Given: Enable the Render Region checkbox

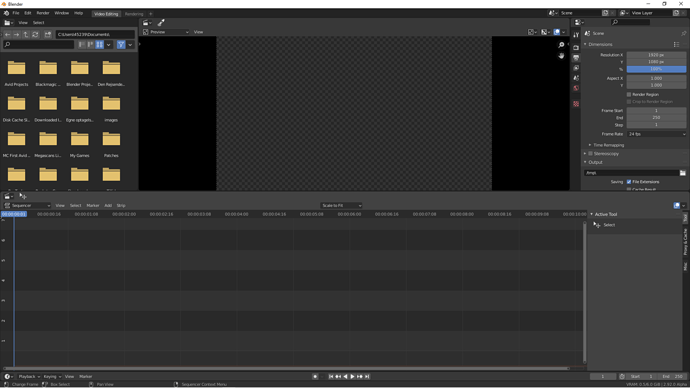Looking at the screenshot, I should coord(629,95).
